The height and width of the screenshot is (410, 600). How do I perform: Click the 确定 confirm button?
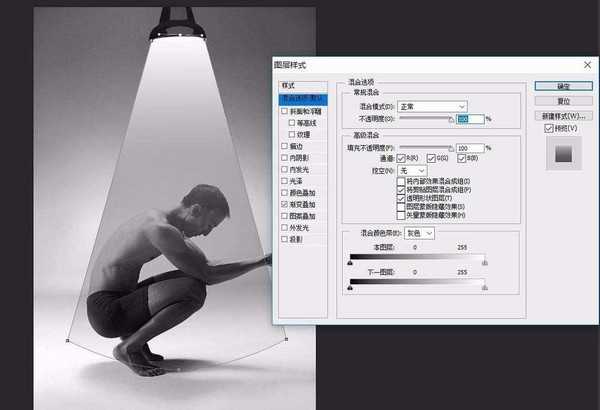pos(563,86)
